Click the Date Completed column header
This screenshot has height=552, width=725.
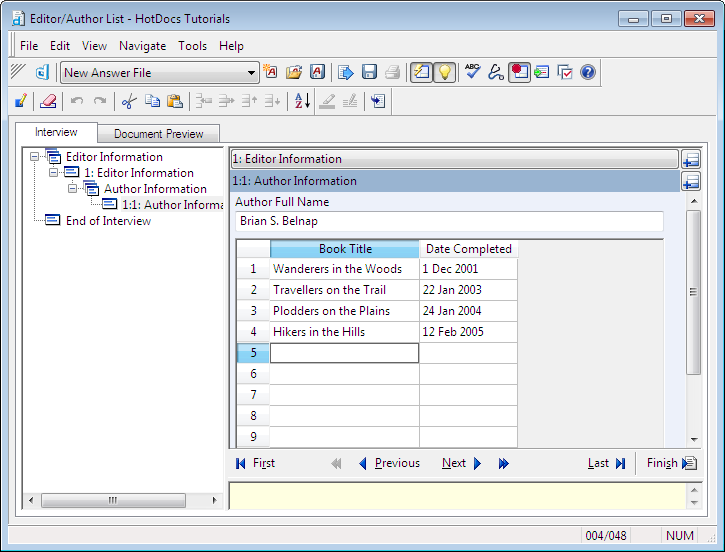(x=468, y=249)
